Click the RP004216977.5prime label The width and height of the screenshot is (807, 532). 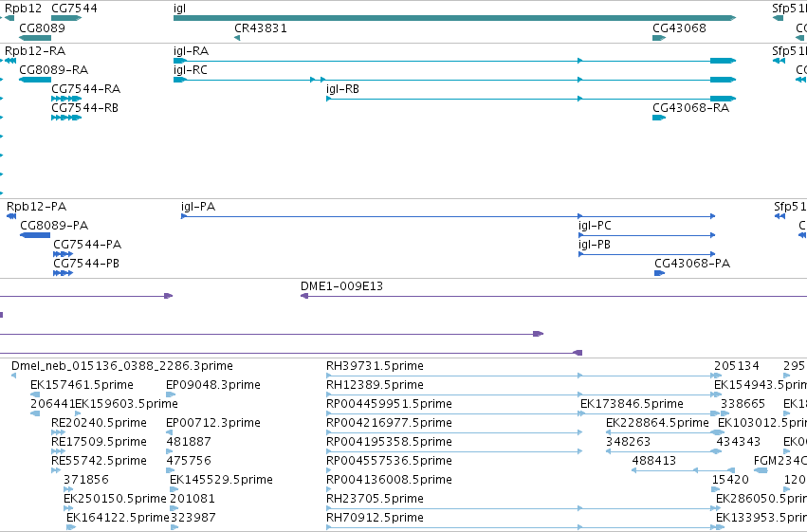pos(389,423)
